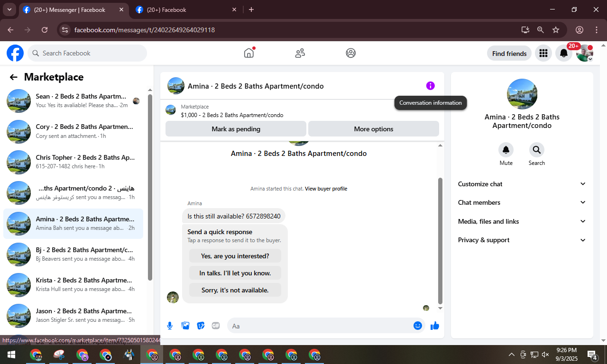The height and width of the screenshot is (364, 607).
Task: Open the taskbar notification center
Action: [x=592, y=355]
